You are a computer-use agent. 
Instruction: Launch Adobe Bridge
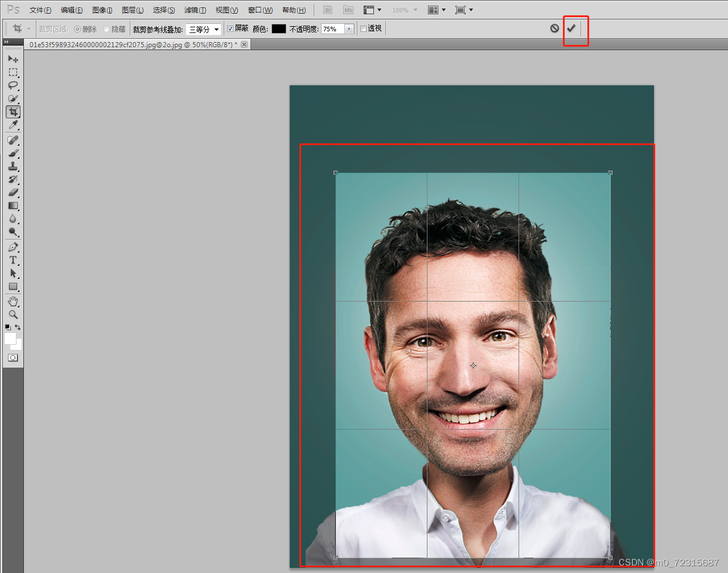coord(328,10)
